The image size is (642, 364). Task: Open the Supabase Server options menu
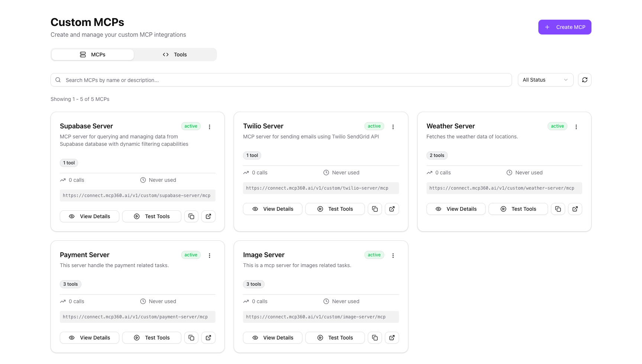coord(209,127)
